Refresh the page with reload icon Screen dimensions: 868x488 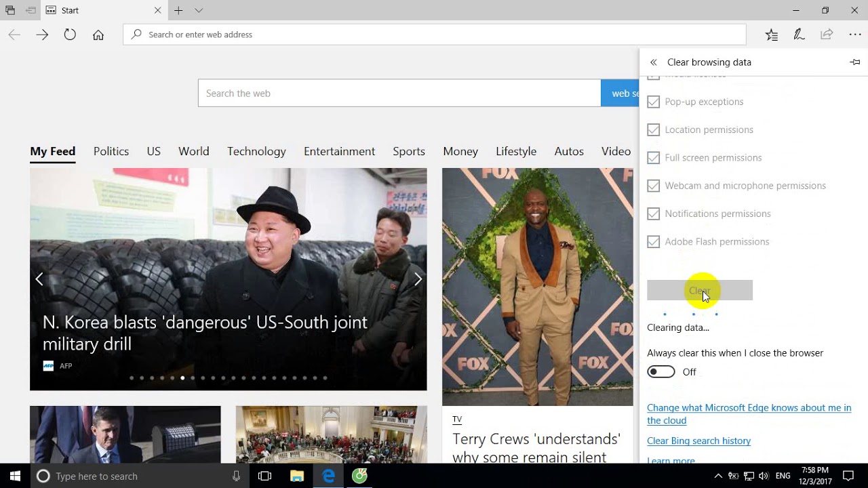70,35
